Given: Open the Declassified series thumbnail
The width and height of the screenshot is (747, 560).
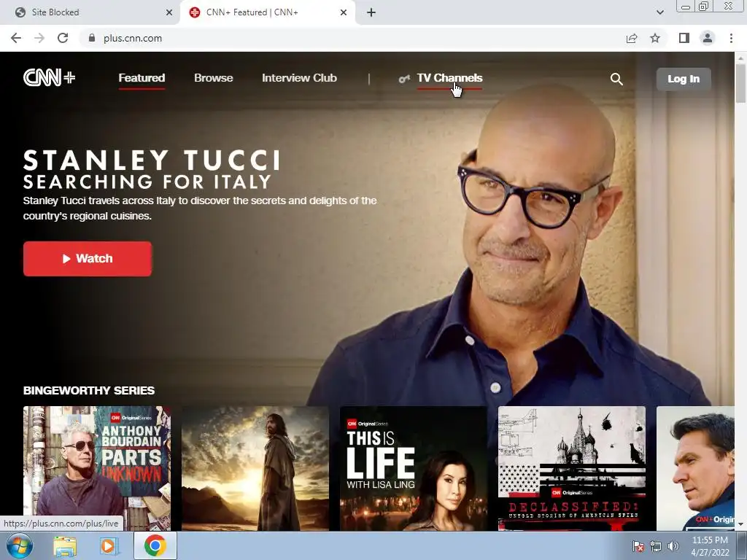Looking at the screenshot, I should 572,468.
